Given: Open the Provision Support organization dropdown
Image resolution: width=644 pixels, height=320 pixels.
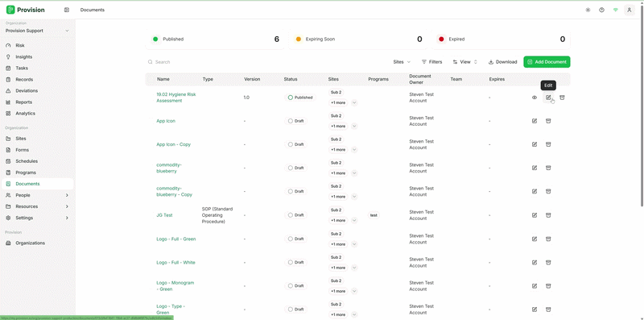Looking at the screenshot, I should 37,31.
